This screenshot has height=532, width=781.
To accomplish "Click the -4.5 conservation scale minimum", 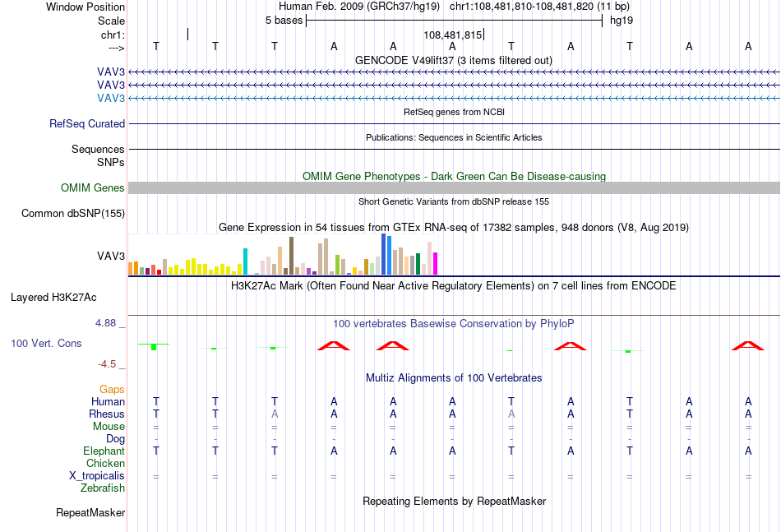I will 107,364.
